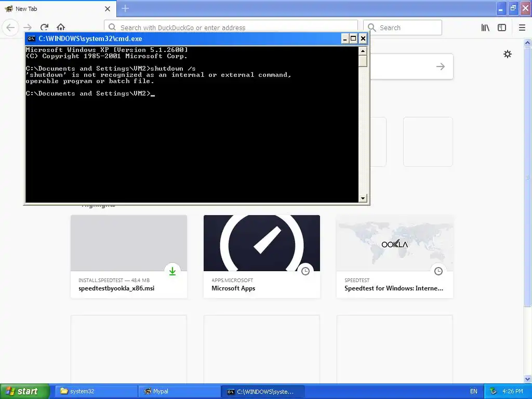Close the New Tab tab
Screen dimensions: 532x399
pos(108,9)
